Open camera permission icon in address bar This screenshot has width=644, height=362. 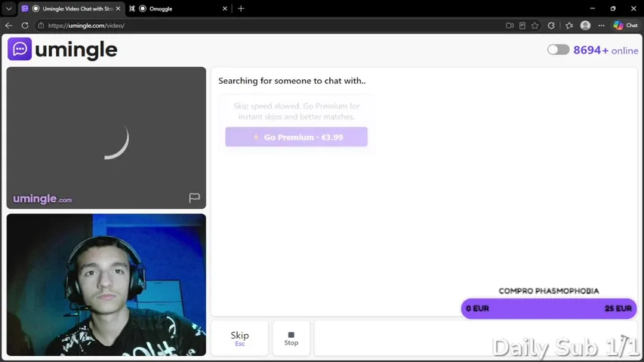click(x=510, y=26)
